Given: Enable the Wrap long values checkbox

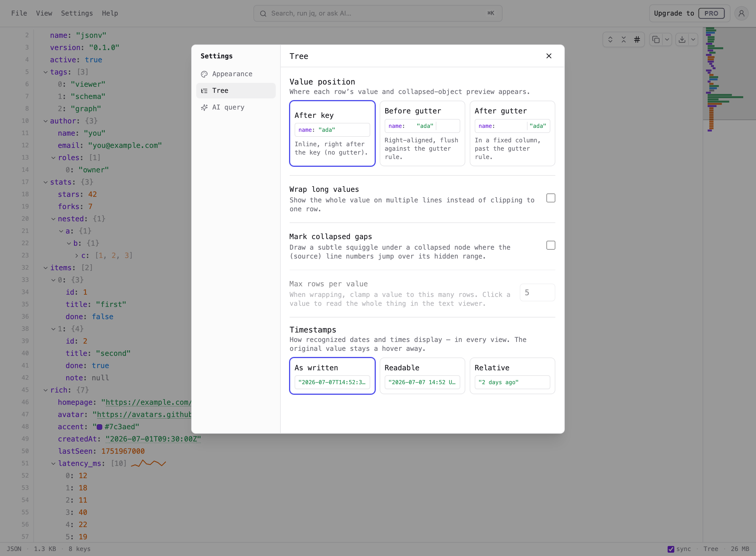Looking at the screenshot, I should [x=551, y=198].
